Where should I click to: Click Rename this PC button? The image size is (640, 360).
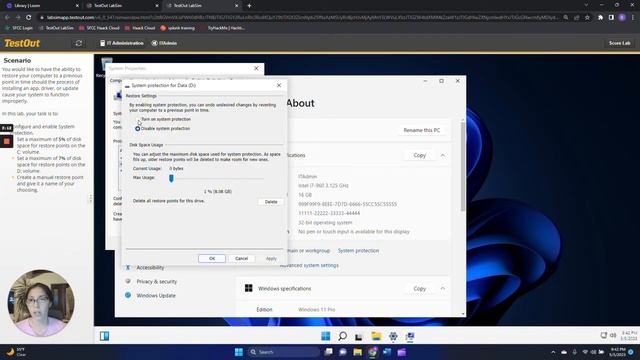point(422,130)
